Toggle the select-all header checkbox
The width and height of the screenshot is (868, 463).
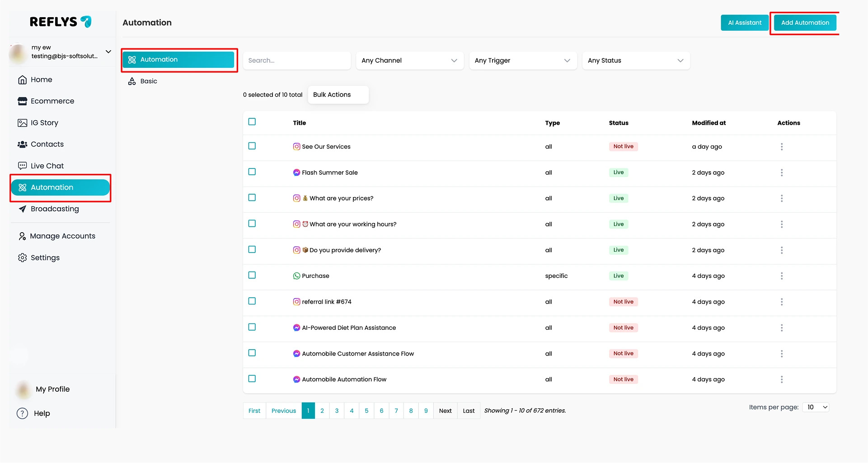click(x=252, y=122)
